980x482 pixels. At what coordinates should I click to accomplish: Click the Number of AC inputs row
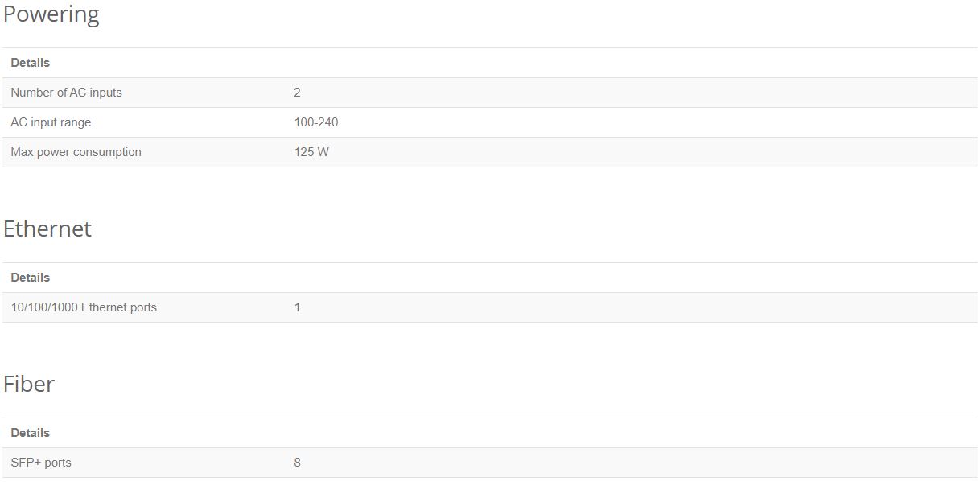(x=490, y=93)
